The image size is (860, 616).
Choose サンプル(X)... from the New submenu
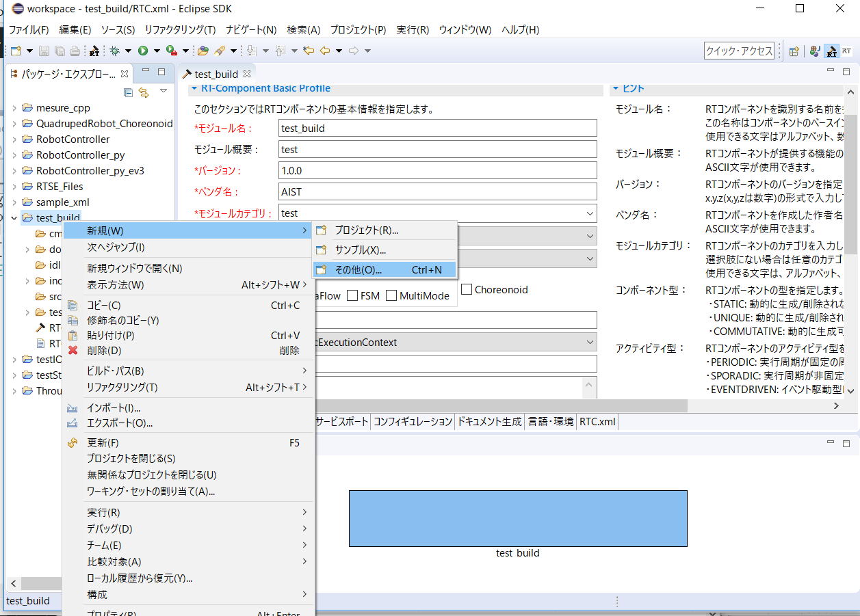click(385, 250)
